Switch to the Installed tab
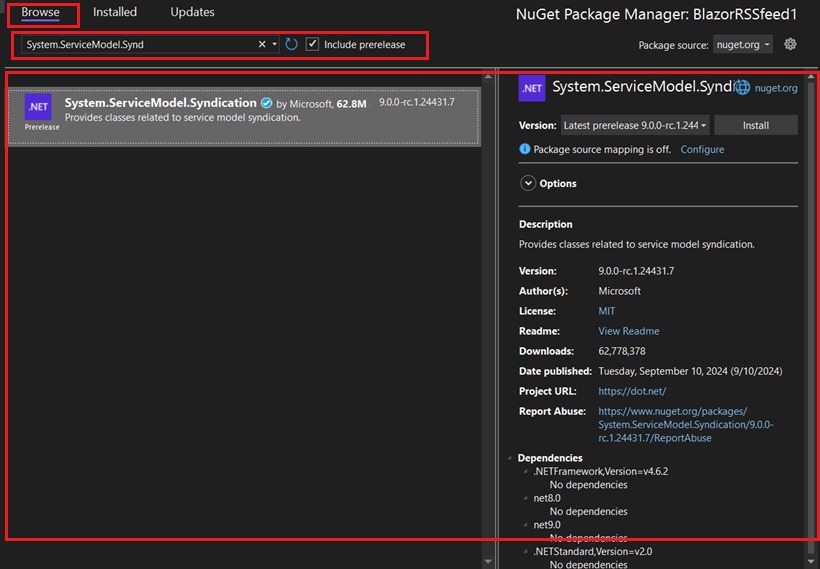This screenshot has width=820, height=569. [115, 12]
